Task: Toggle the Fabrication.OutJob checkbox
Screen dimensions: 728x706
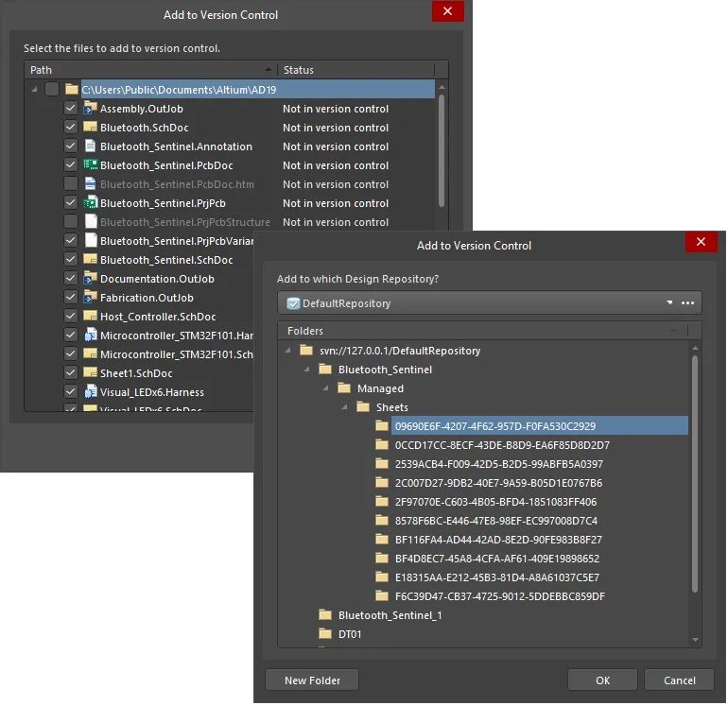Action: 71,298
